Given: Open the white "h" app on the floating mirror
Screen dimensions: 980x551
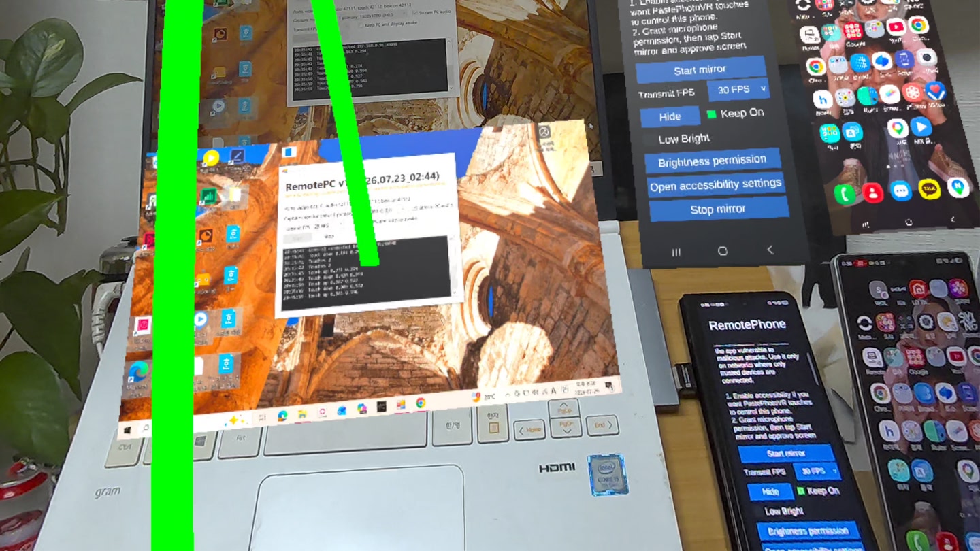Looking at the screenshot, I should (x=823, y=101).
